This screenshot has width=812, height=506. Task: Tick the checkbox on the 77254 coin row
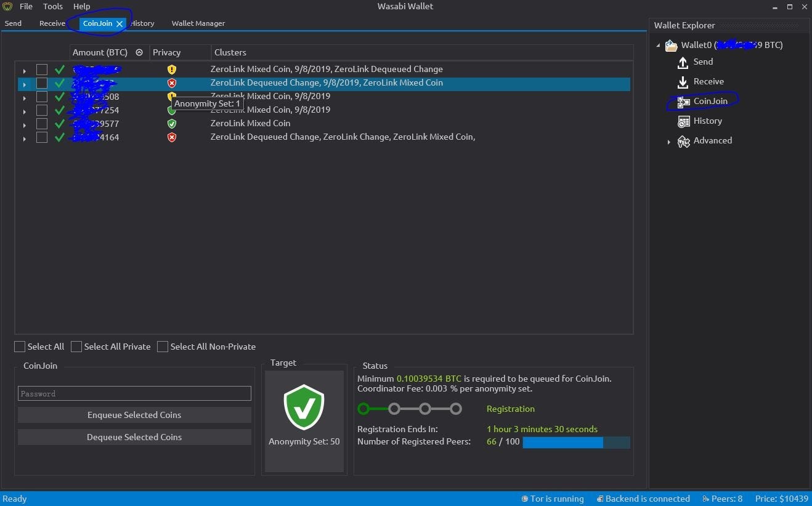42,110
